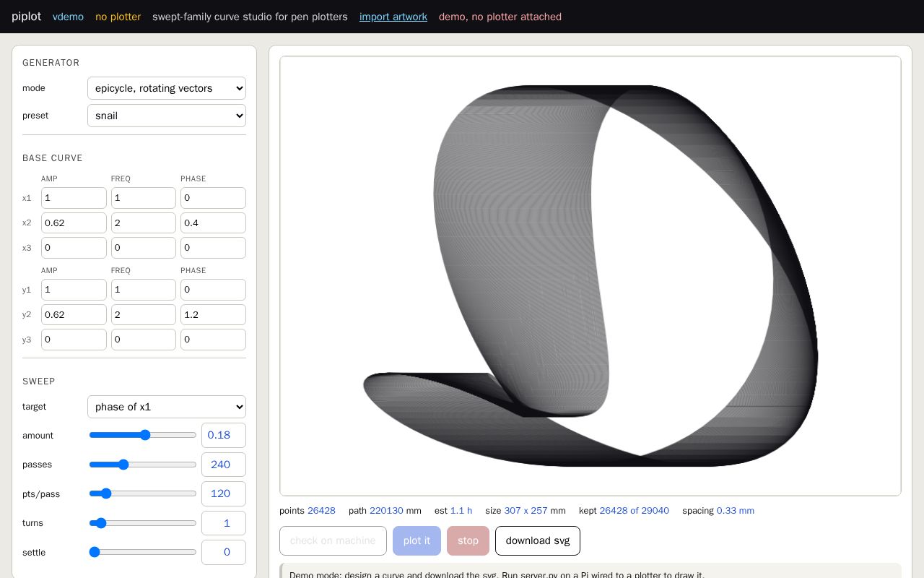The image size is (924, 578).
Task: Click the import artwork link
Action: click(x=393, y=17)
